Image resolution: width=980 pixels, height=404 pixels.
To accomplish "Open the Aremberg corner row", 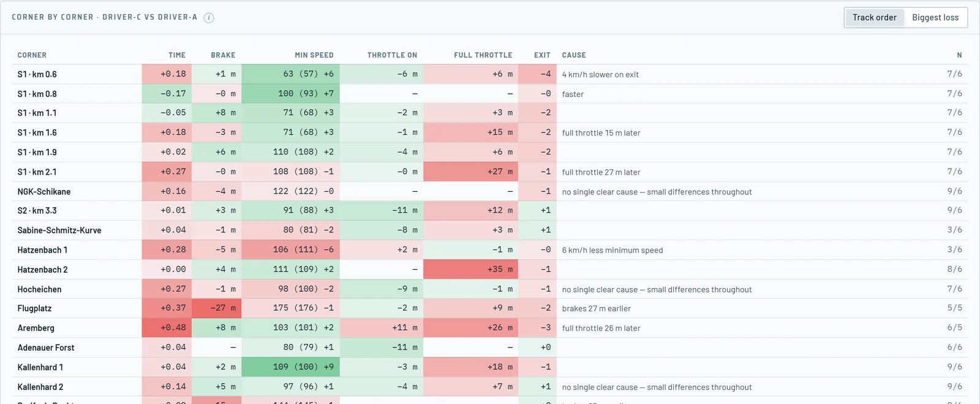I will point(490,328).
